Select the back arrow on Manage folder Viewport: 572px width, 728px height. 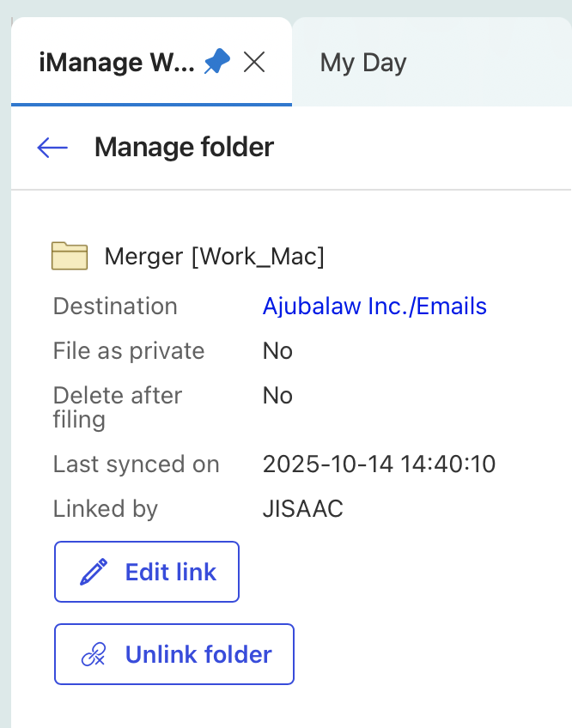[x=52, y=147]
